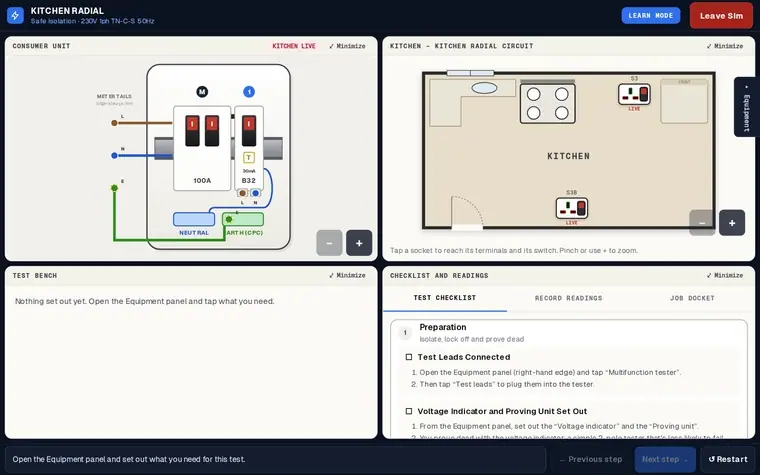The image size is (760, 475).
Task: Tick Voltage Indicator and Proving Unit checkbox
Action: coord(409,411)
